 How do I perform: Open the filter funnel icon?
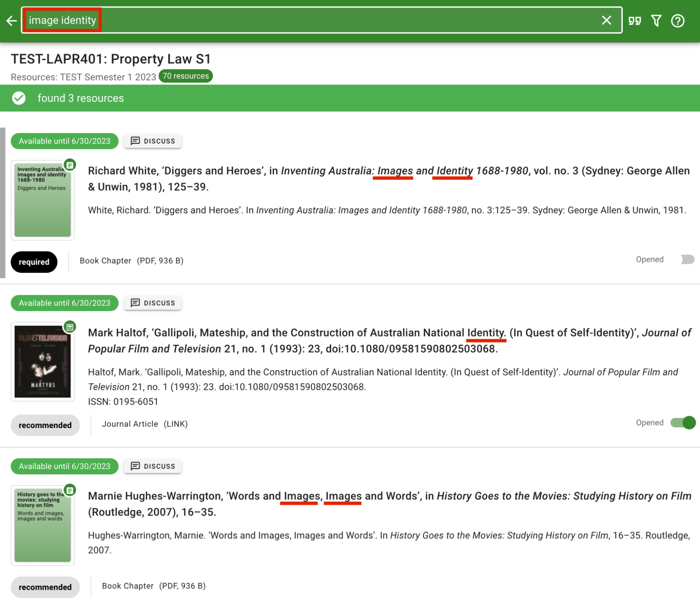pos(656,21)
